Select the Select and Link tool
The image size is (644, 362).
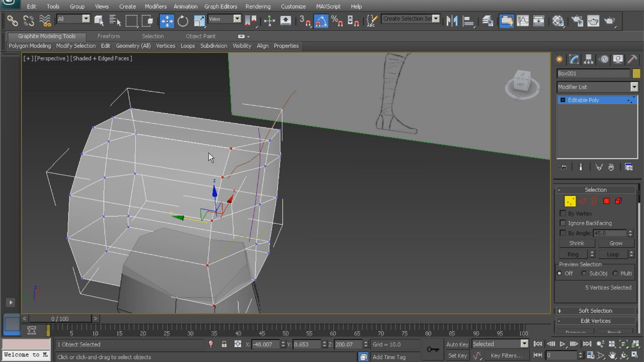pyautogui.click(x=13, y=21)
